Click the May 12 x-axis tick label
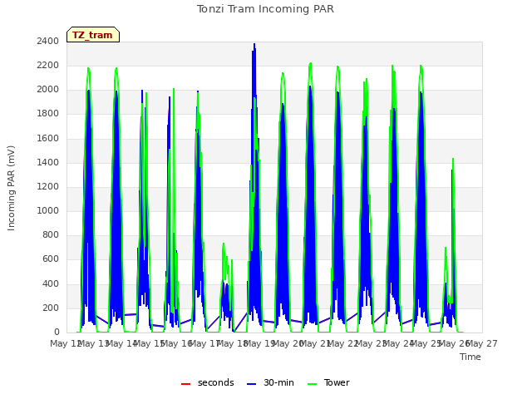This screenshot has width=532, height=399. 66,343
